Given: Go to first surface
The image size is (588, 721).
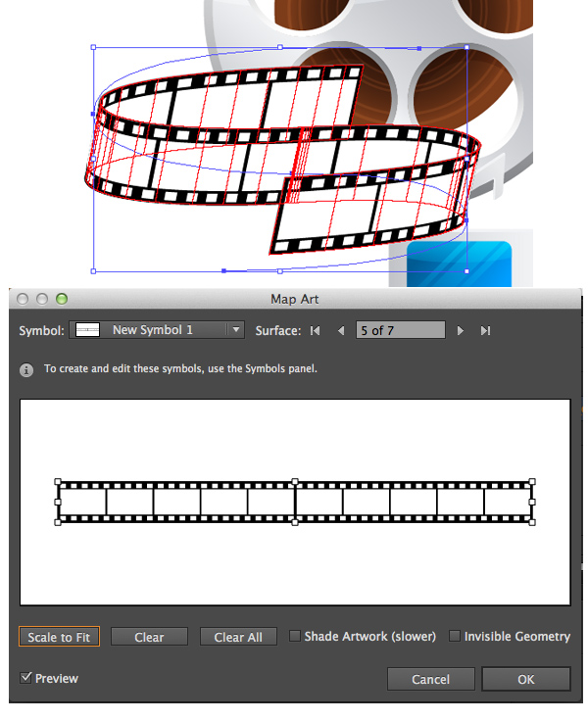Looking at the screenshot, I should [316, 330].
